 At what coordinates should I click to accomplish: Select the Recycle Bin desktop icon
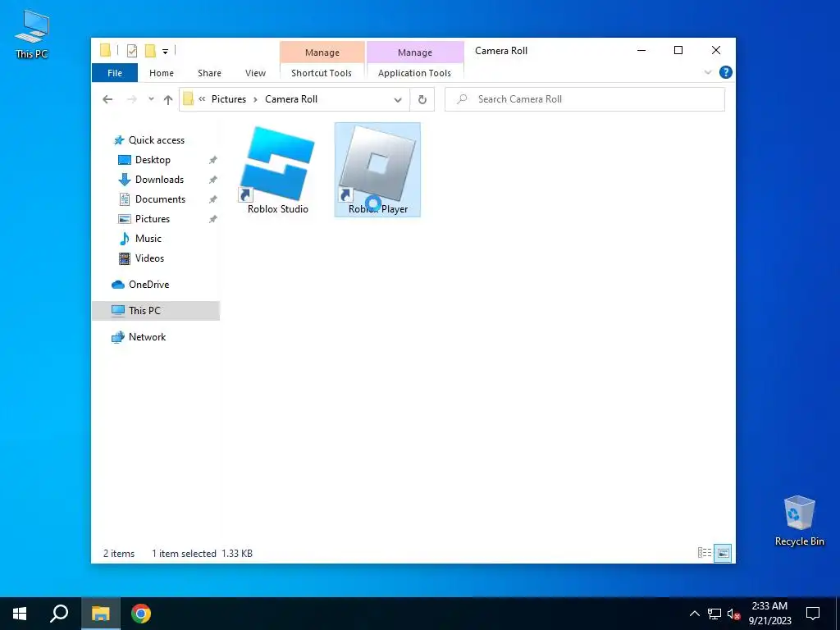799,521
